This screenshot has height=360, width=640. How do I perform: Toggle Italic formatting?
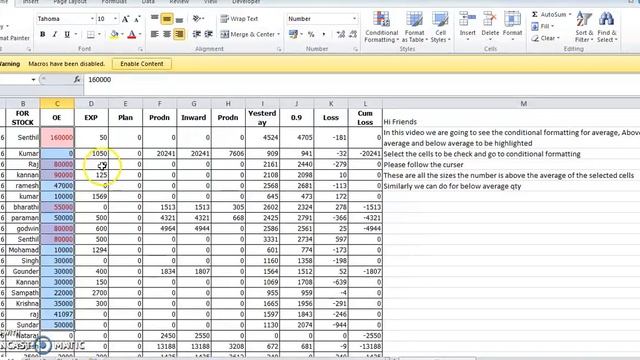(x=55, y=35)
